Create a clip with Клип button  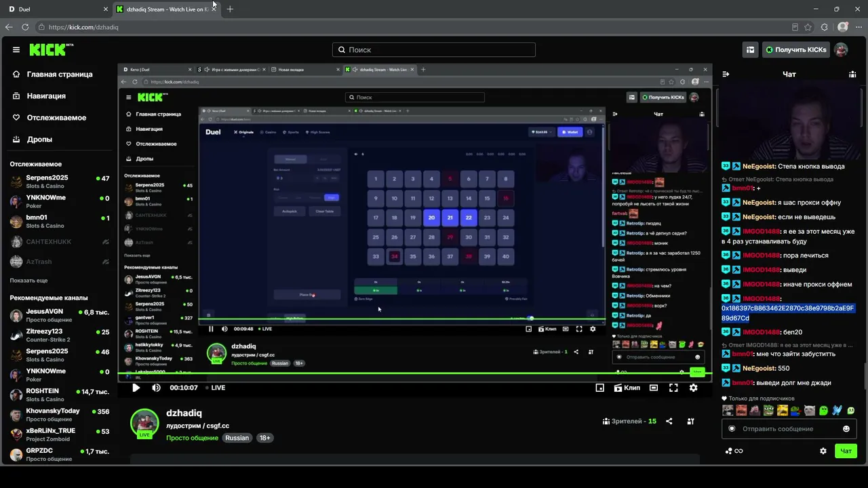click(627, 388)
